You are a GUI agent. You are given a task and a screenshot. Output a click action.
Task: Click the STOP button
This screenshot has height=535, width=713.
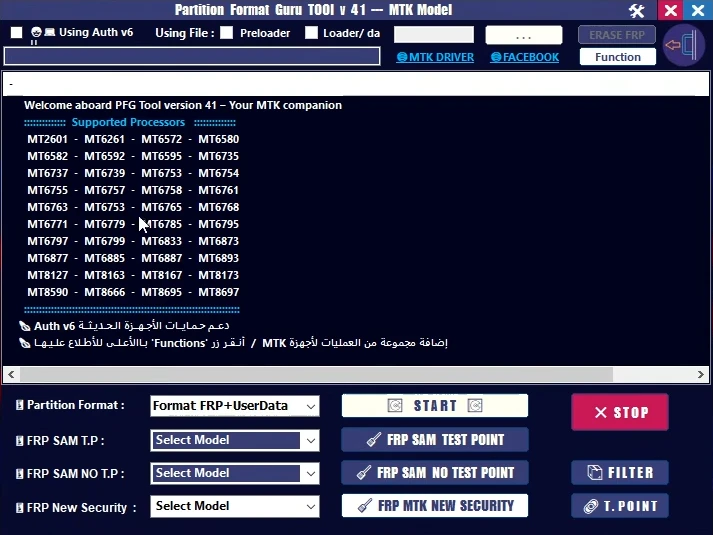(x=620, y=412)
